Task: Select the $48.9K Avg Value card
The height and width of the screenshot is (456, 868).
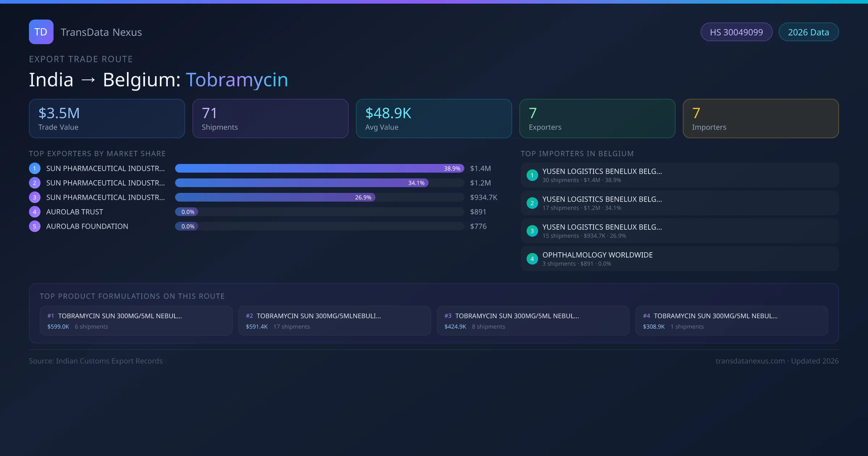Action: click(434, 118)
